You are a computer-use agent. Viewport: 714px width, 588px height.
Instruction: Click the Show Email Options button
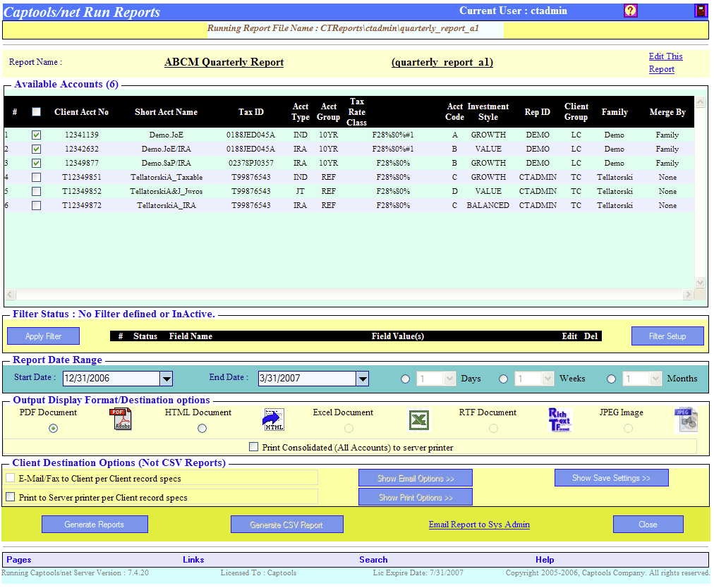click(416, 478)
